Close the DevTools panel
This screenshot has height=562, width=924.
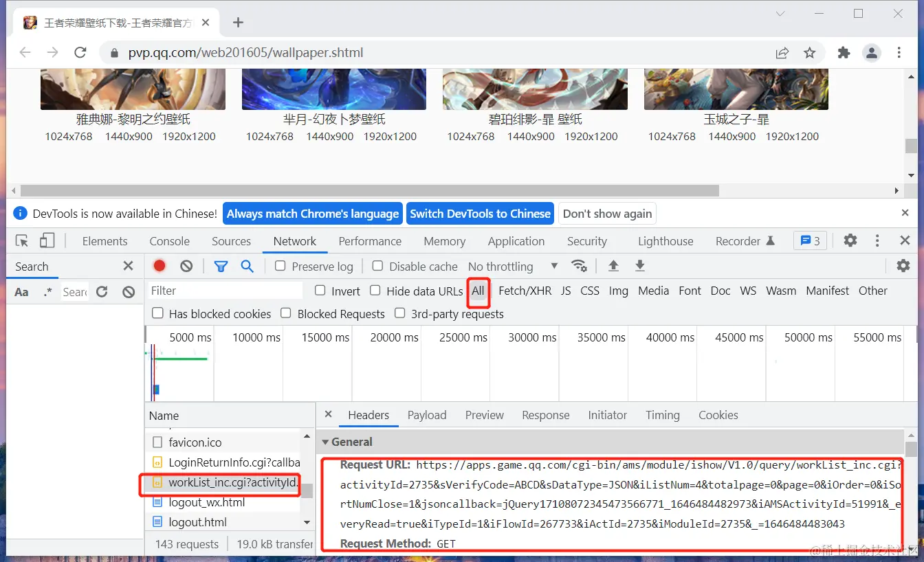point(905,240)
